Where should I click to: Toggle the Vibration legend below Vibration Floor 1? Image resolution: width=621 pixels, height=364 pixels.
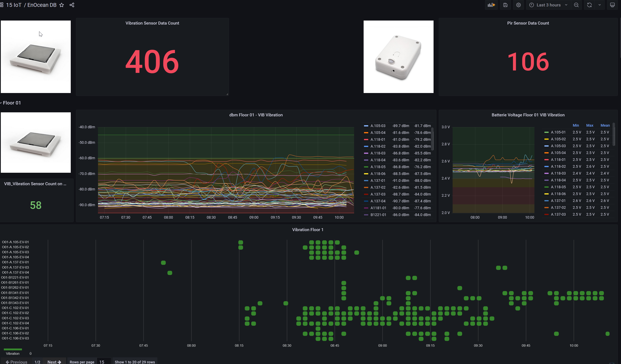[13, 353]
